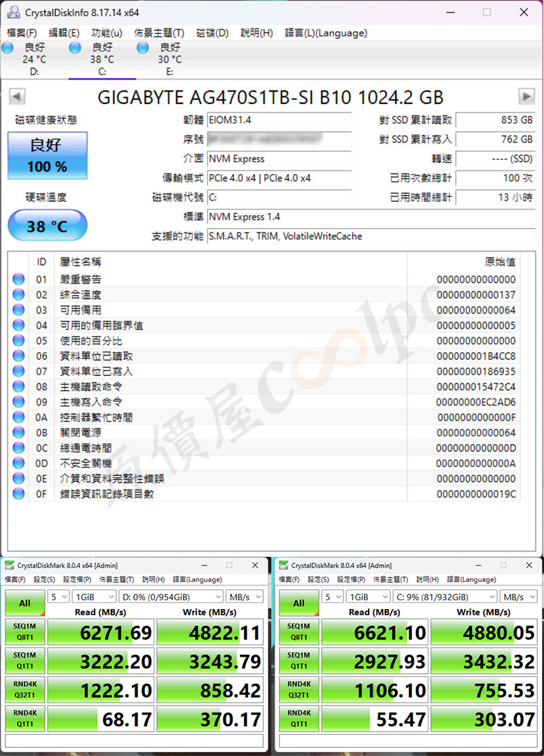This screenshot has width=544, height=756.
Task: Click CrystalDiskMark icon in the D: benchmark window
Action: (9, 565)
